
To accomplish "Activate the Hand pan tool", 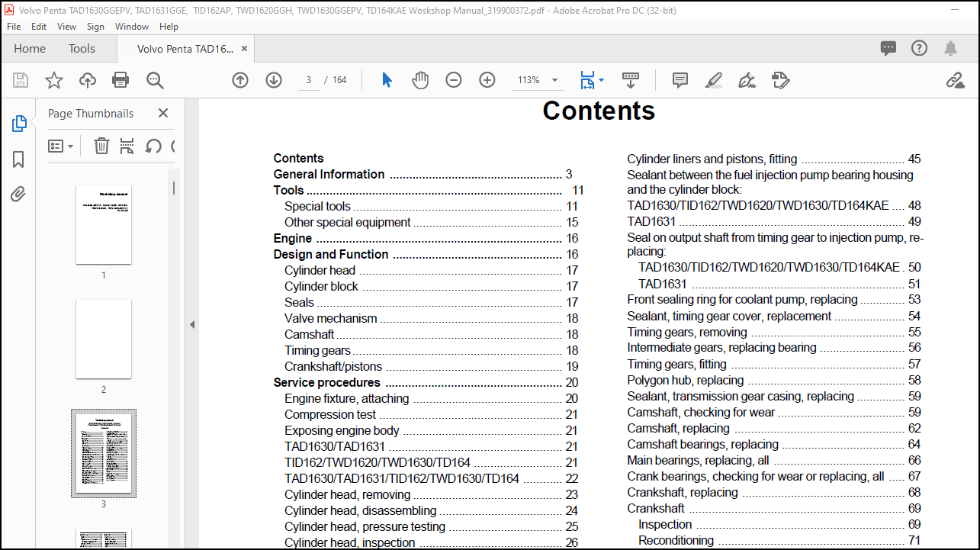I will (x=420, y=80).
